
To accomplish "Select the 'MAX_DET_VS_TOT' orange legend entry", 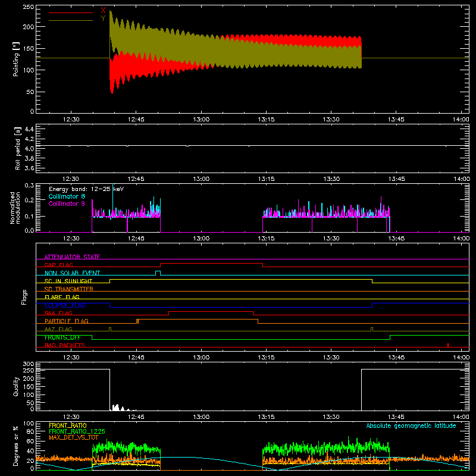I will (x=74, y=437).
